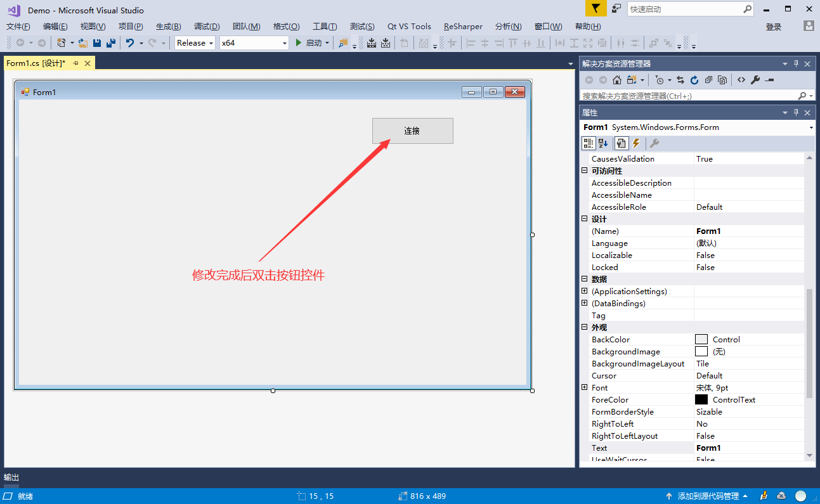Screen dimensions: 820x504
Task: Click the 连接 button on the form
Action: coord(412,131)
